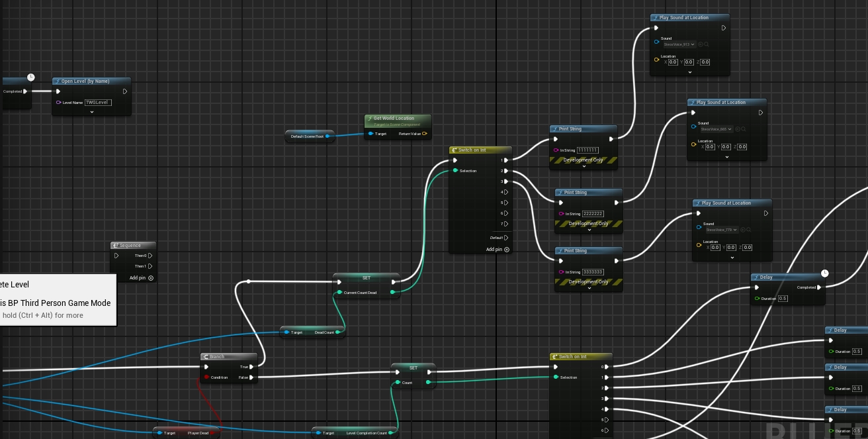Expand the Open Level (by Name) node chevron
This screenshot has width=868, height=439.
click(x=92, y=112)
